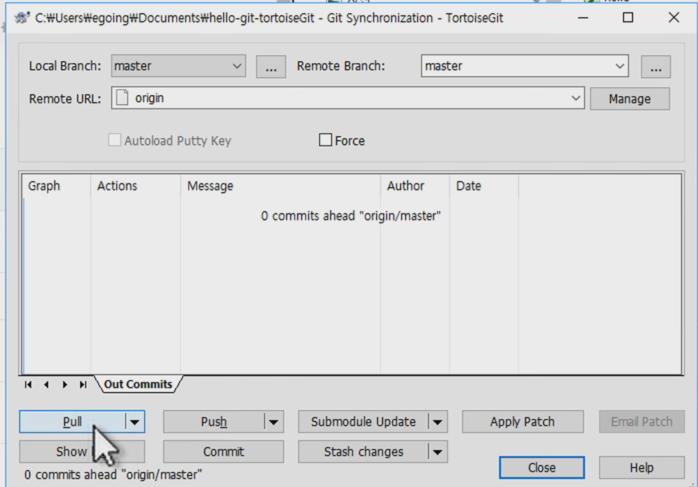Go to next tab using right arrow
This screenshot has height=487, width=698.
tap(65, 385)
